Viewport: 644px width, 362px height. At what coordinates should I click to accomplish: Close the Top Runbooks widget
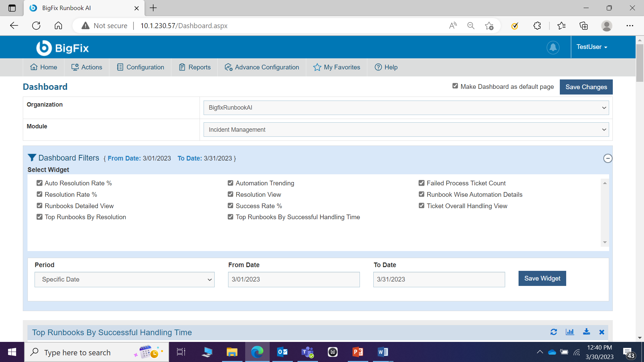click(602, 332)
